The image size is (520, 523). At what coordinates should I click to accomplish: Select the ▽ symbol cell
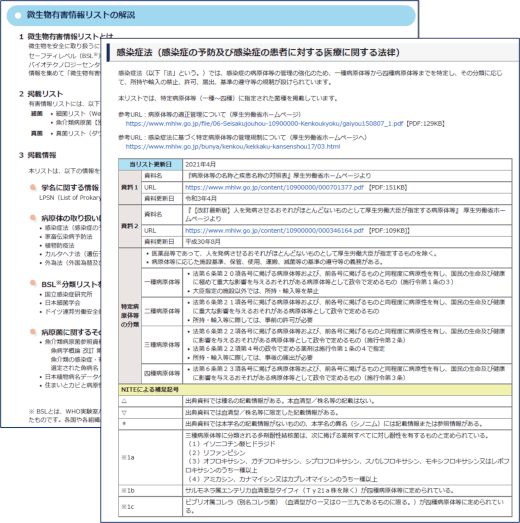(150, 413)
